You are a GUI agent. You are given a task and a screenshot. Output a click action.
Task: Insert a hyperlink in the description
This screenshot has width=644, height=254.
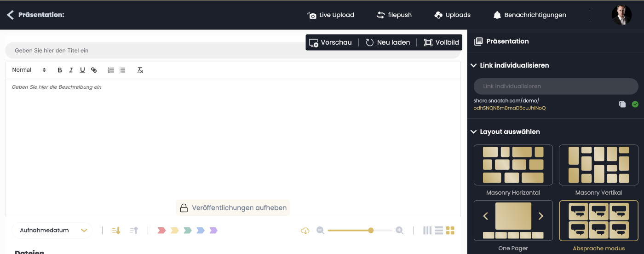point(94,70)
